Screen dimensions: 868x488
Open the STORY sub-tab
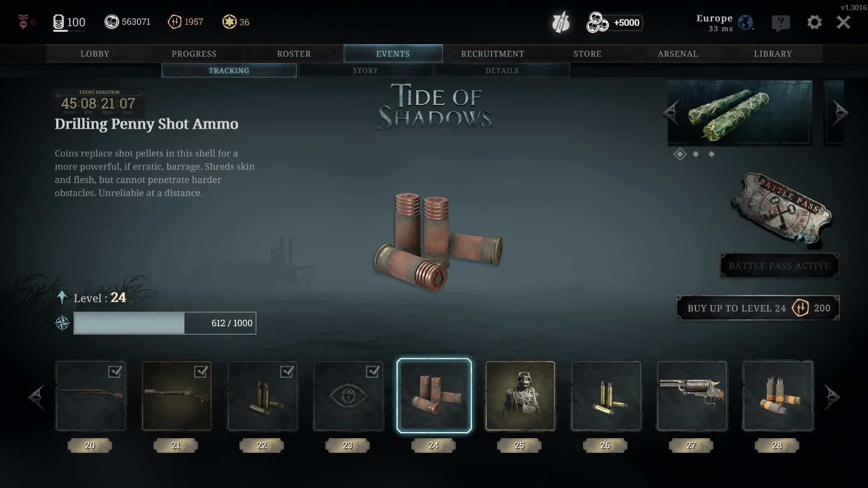365,70
